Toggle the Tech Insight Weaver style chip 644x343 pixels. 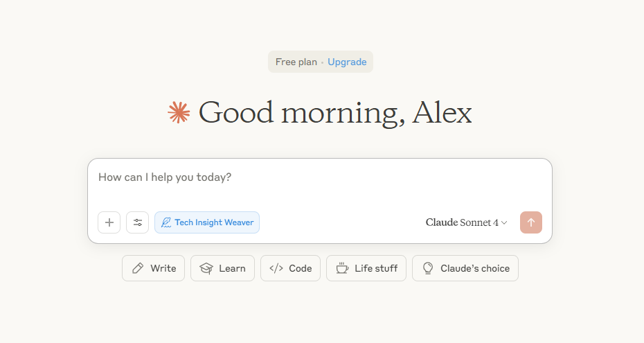coord(207,222)
